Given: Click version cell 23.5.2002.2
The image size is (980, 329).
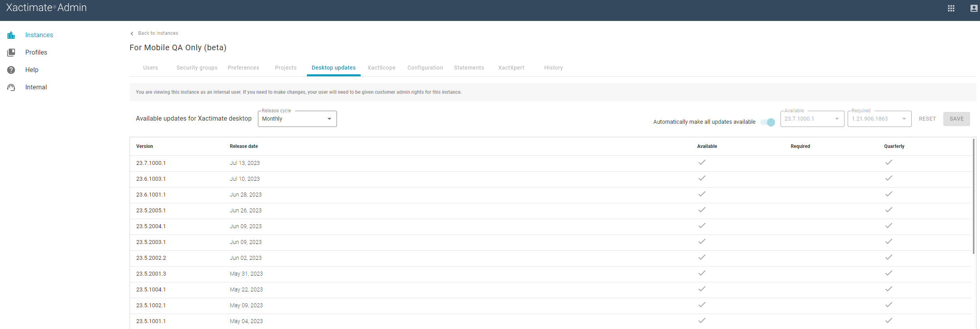Looking at the screenshot, I should pos(151,258).
